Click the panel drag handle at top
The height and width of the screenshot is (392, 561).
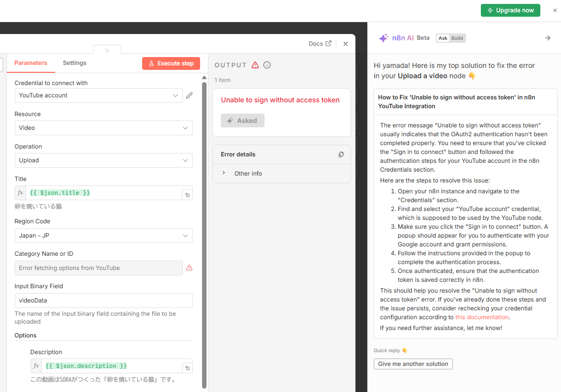tap(107, 51)
